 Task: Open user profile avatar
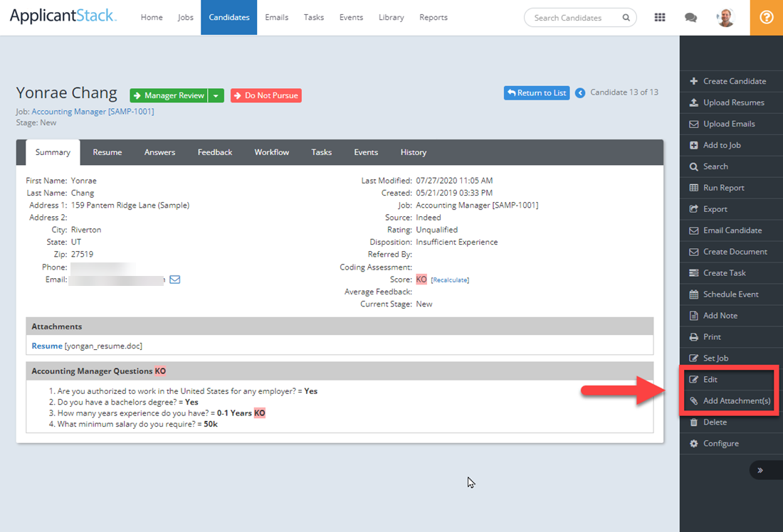[725, 18]
